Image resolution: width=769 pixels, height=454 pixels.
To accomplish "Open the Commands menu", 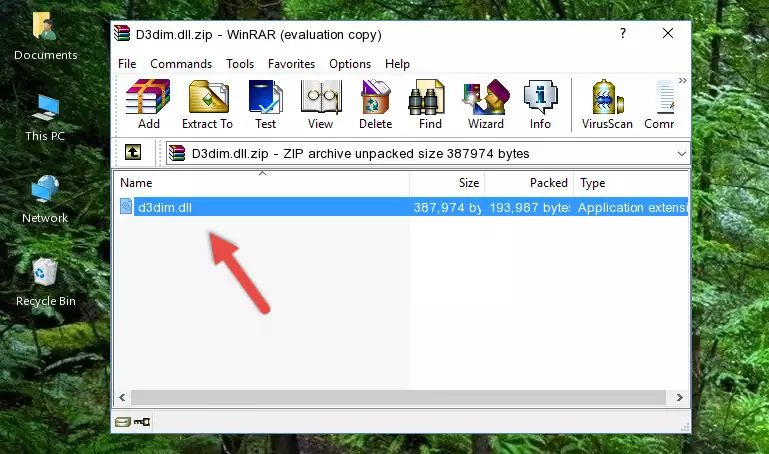I will (181, 64).
